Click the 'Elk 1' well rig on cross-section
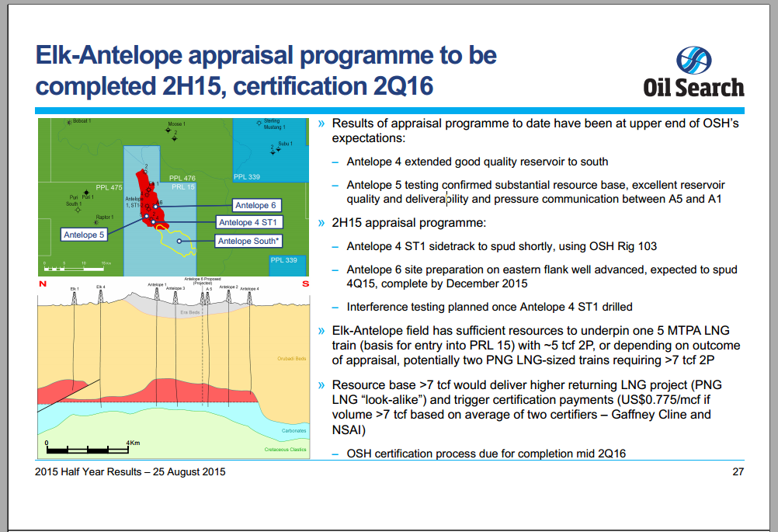 [x=74, y=298]
